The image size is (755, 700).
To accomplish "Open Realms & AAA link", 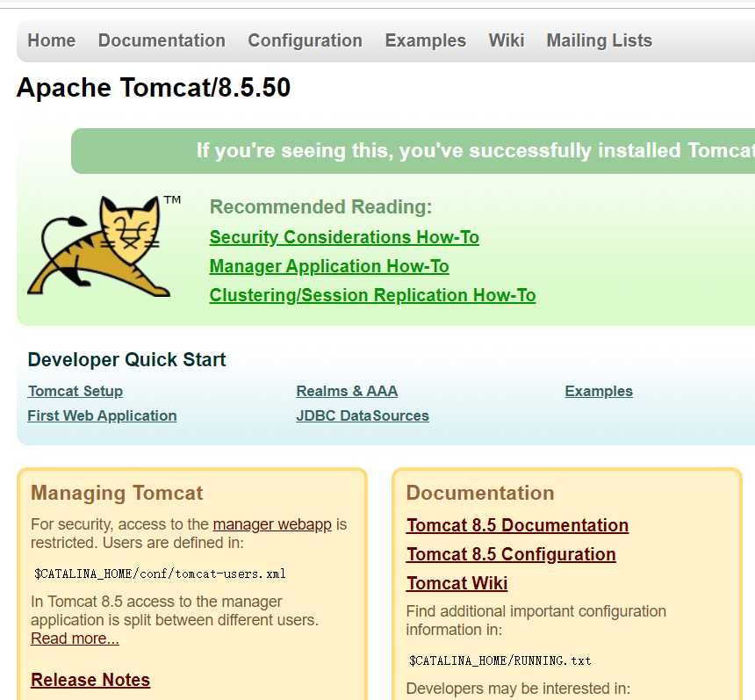I will [x=347, y=391].
